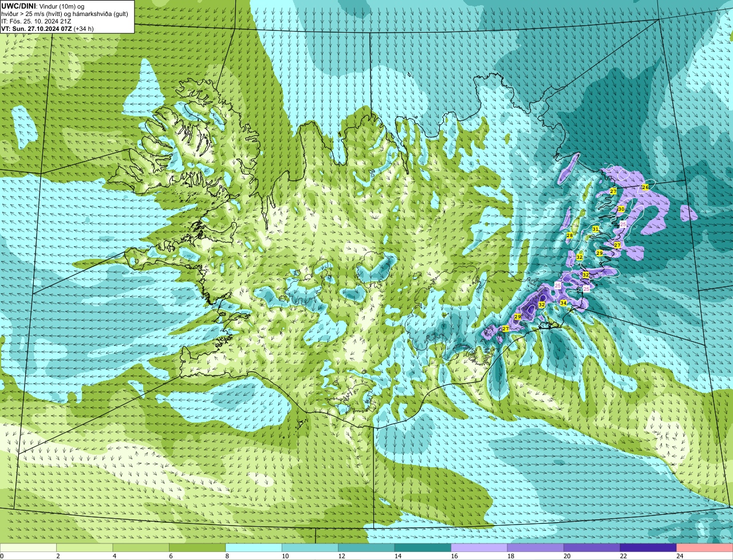
Task: Click the 18–20 m/s purple legend swatch
Action: pos(536,547)
